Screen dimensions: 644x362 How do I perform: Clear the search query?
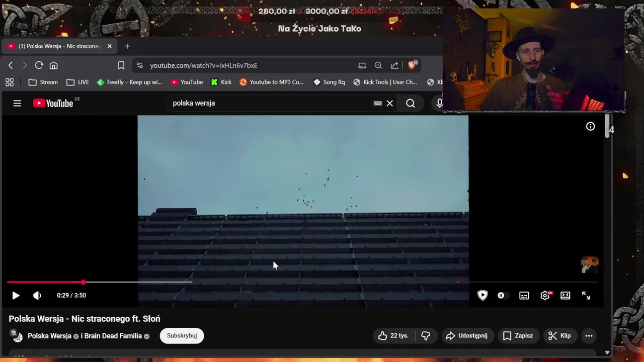(x=389, y=103)
